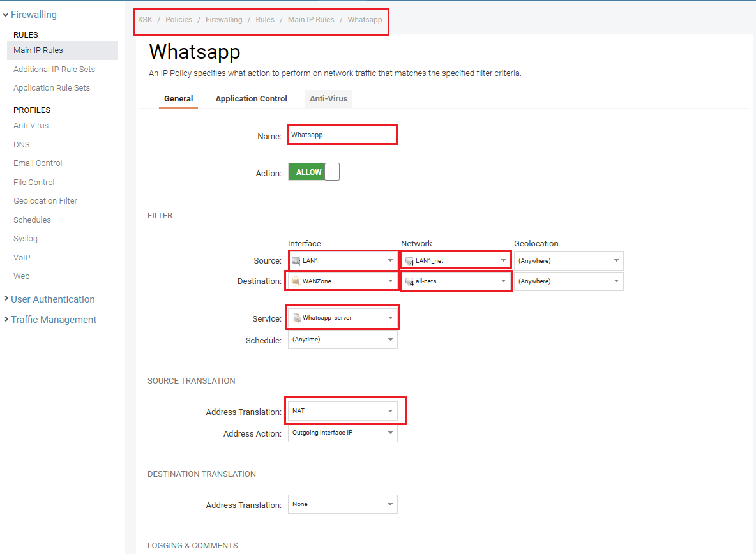Switch to the Anti-Virus tab

click(328, 99)
